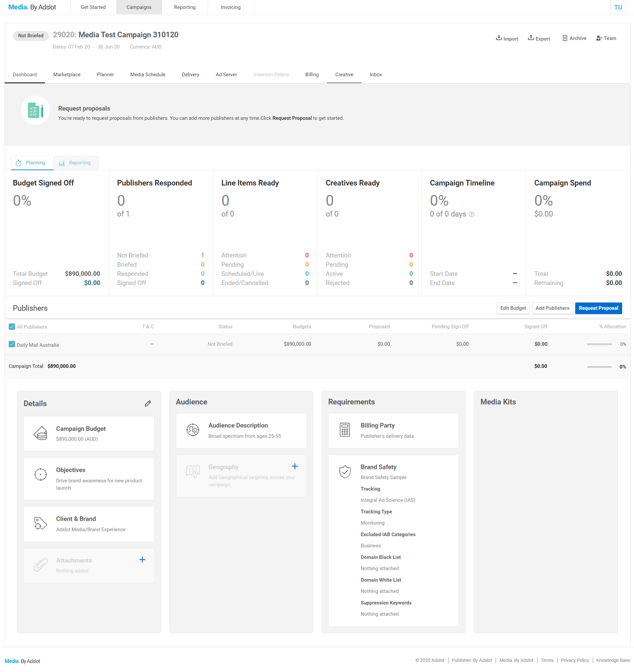Click the Client & Brand tag icon

(41, 523)
